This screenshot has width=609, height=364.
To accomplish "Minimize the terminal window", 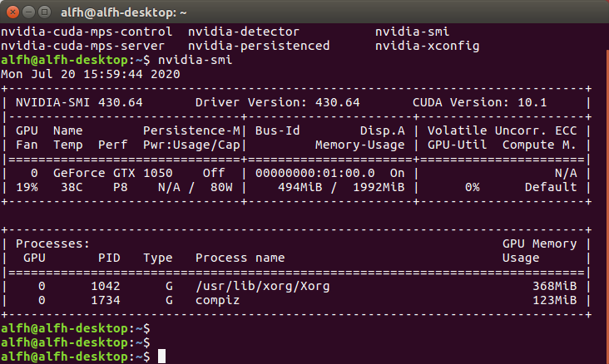I will tap(29, 12).
